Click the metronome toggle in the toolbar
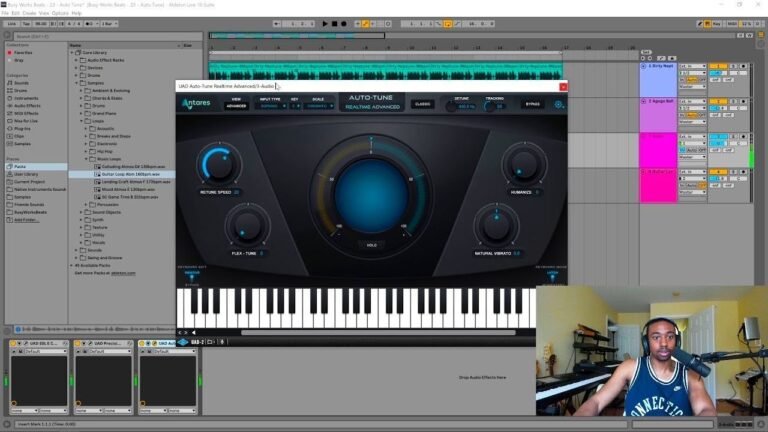 (92, 24)
